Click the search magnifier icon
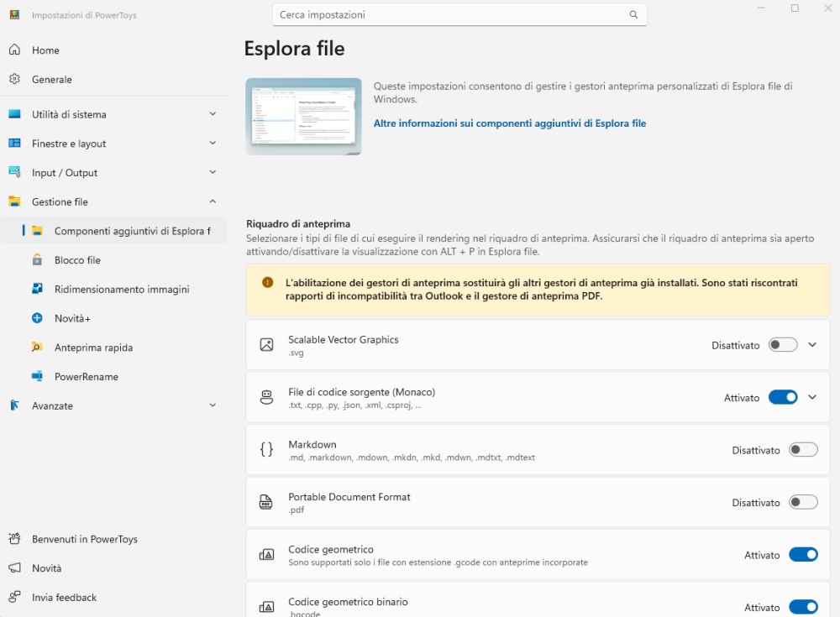 pos(633,14)
